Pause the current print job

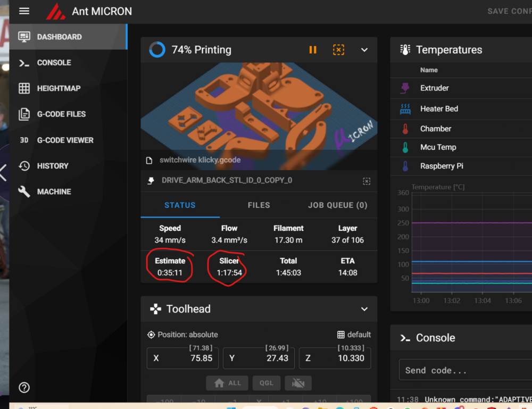[x=313, y=50]
